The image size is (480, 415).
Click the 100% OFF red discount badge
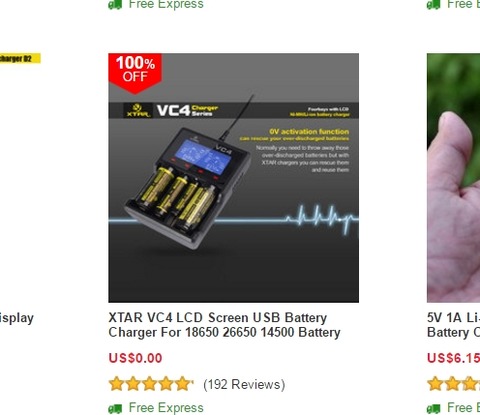(135, 73)
